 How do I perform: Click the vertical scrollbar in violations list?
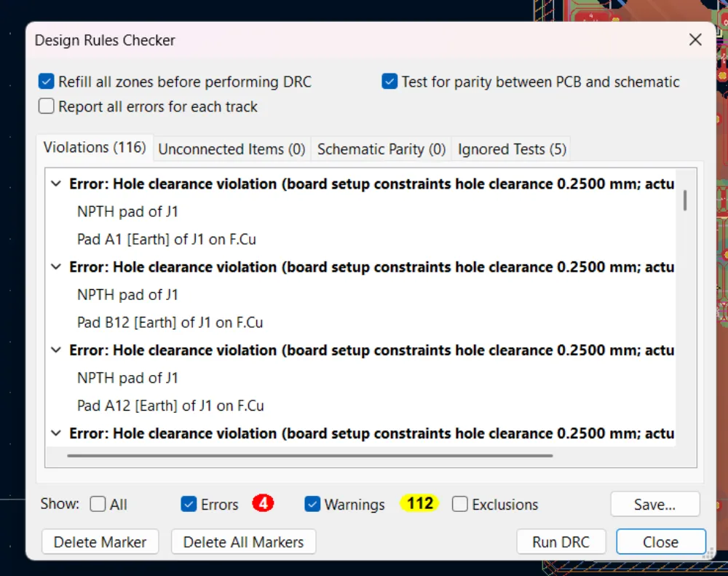[685, 200]
